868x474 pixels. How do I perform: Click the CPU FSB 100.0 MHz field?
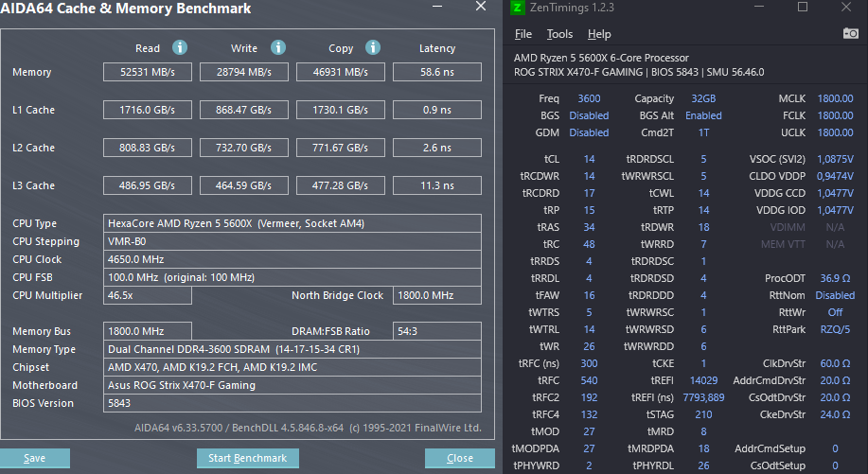click(x=292, y=277)
